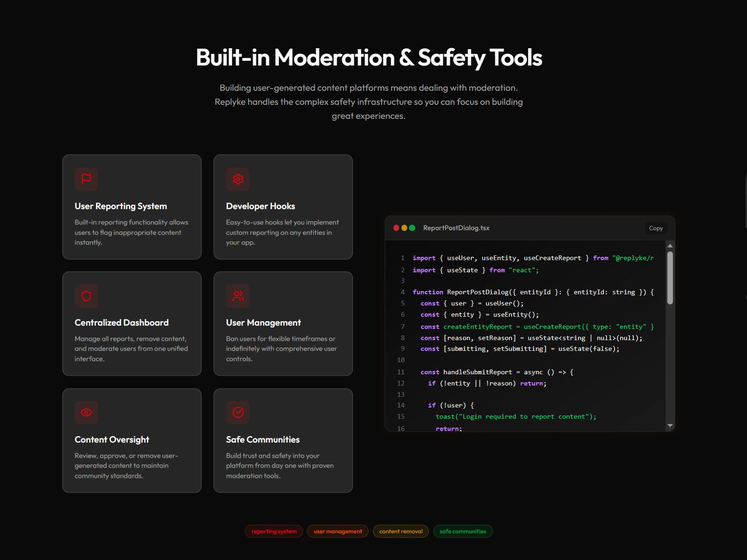Viewport: 747px width, 560px height.
Task: Open the ReportPostDialog.tsx file tab label
Action: [x=456, y=228]
